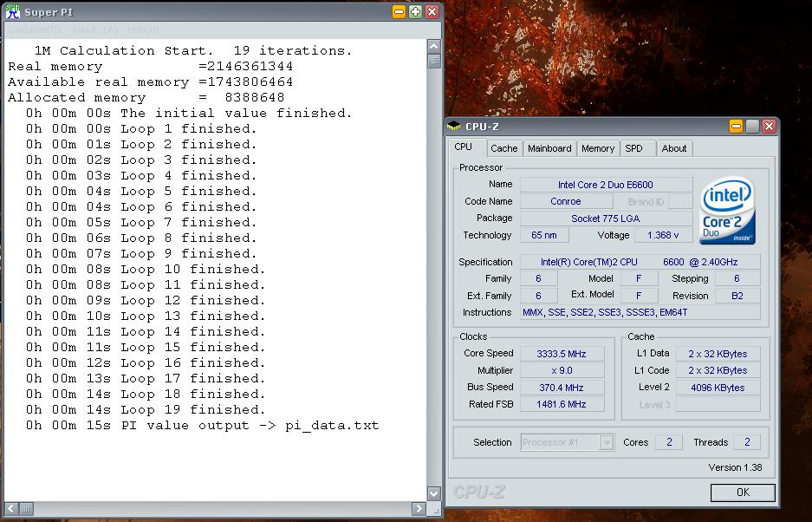Open the Help menu in Super PI
812x522 pixels.
143,30
